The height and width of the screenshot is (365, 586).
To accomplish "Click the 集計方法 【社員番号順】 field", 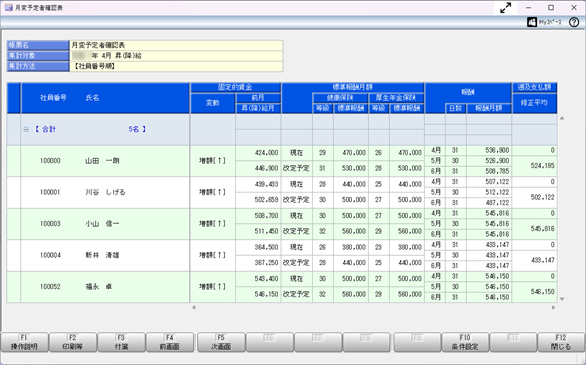I will pos(176,66).
